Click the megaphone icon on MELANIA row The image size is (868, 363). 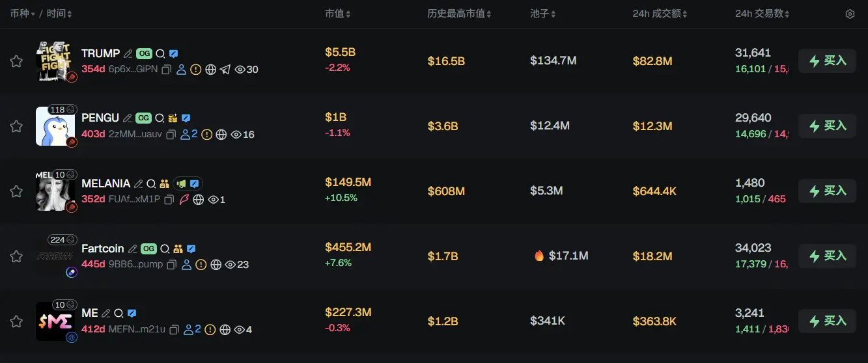(180, 184)
